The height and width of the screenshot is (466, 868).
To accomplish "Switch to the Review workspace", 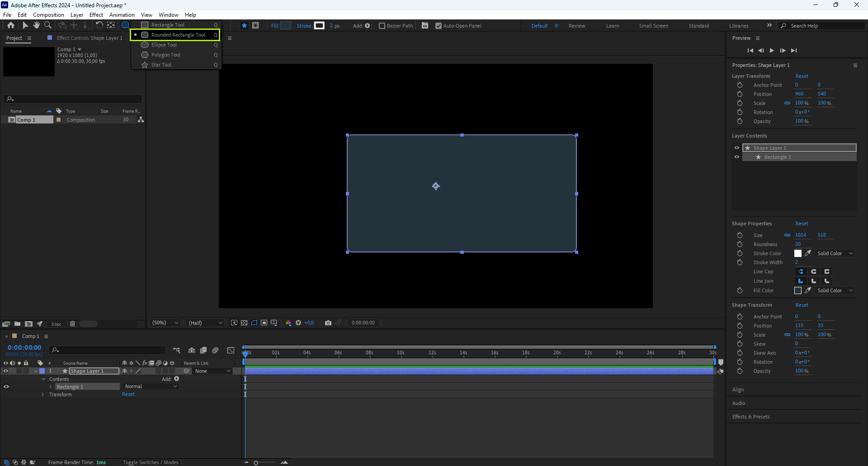I will click(576, 26).
